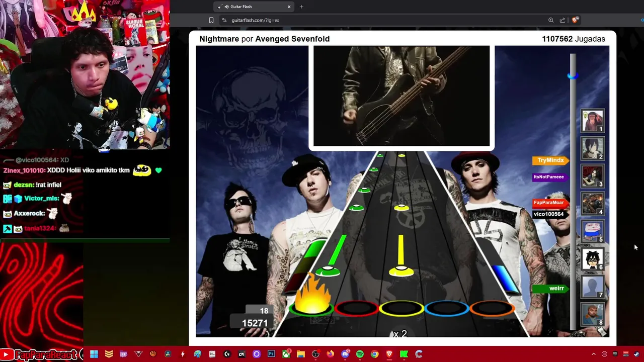Open OBS Studio from the taskbar

click(x=315, y=354)
